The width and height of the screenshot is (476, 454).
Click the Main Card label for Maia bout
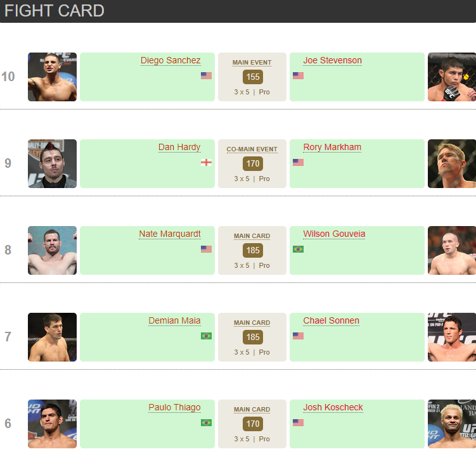[252, 323]
